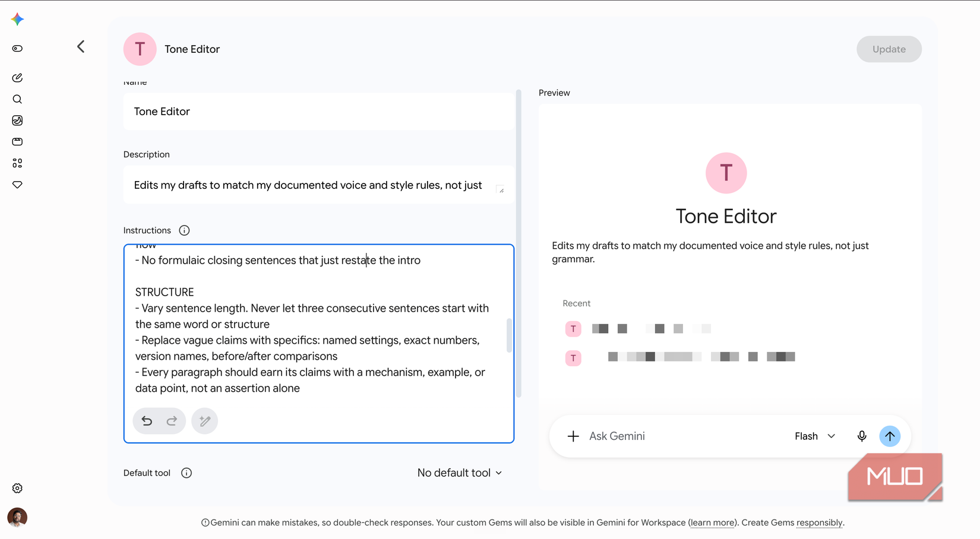Open the video clip icon in sidebar

(x=17, y=142)
